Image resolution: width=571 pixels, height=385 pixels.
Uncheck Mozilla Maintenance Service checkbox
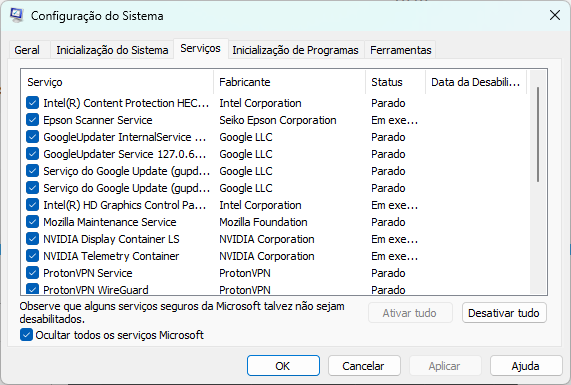coord(32,222)
